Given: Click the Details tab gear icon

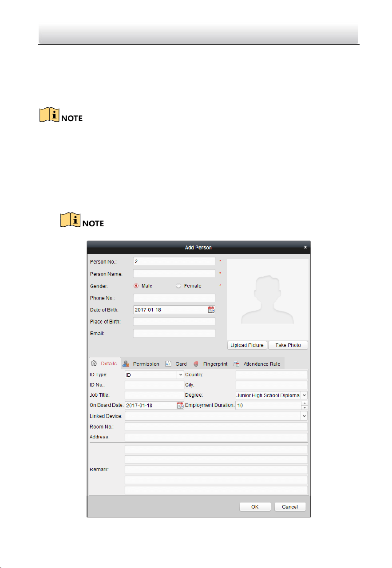Looking at the screenshot, I should [94, 363].
